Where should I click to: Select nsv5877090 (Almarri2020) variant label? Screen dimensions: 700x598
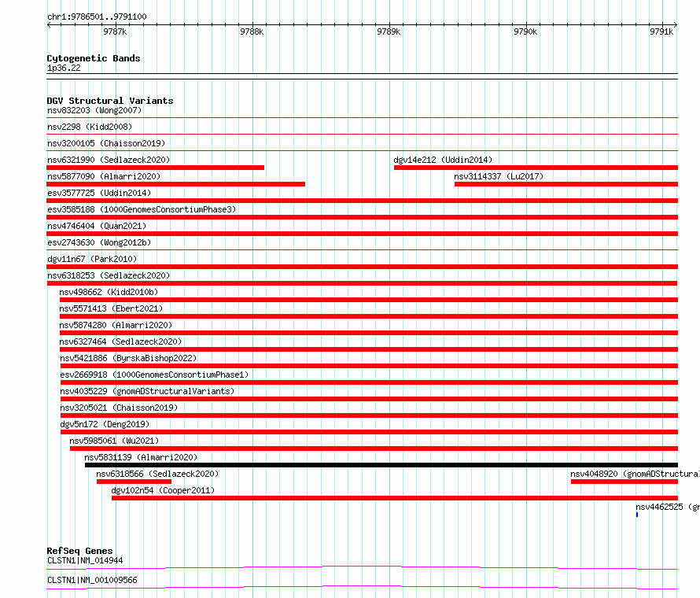104,176
